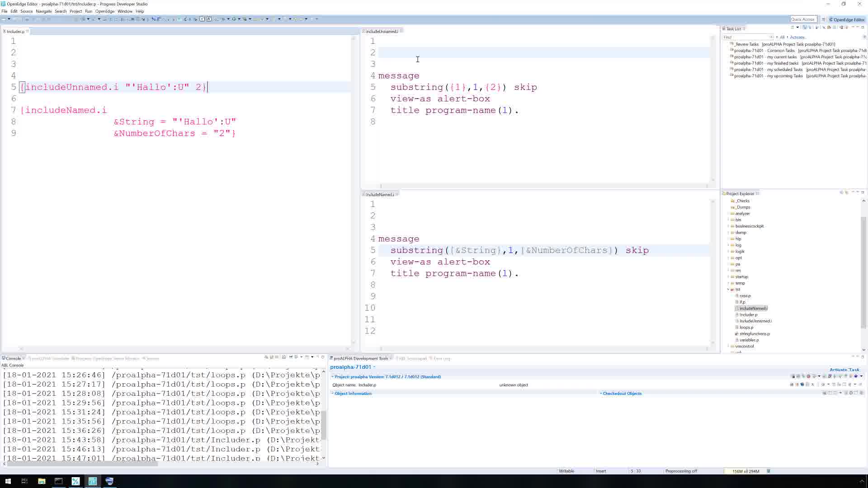Collapse the Checkedout Objects section
Image resolution: width=868 pixels, height=488 pixels.
click(601, 393)
